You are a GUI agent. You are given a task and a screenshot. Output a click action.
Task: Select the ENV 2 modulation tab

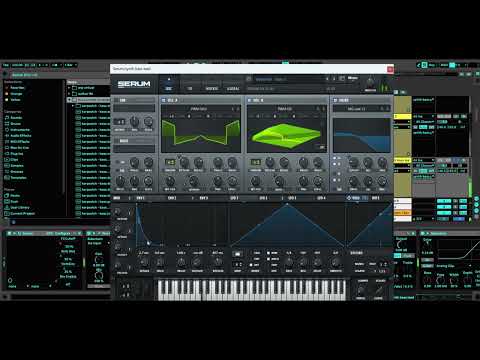point(172,198)
